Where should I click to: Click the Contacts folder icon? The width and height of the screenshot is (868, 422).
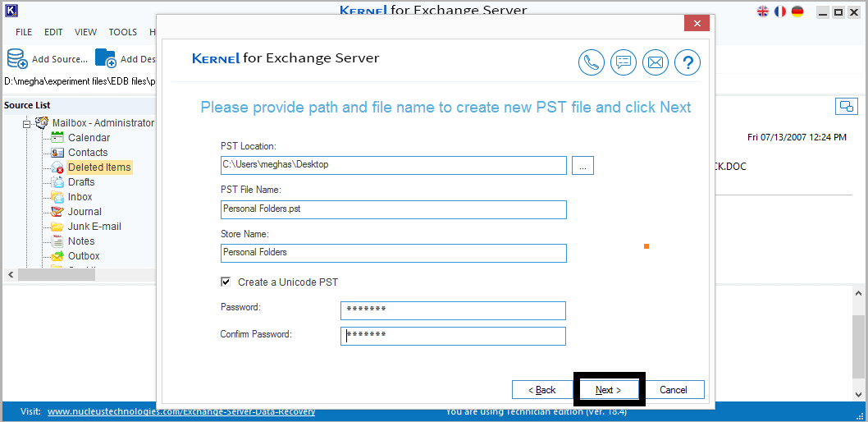(57, 152)
